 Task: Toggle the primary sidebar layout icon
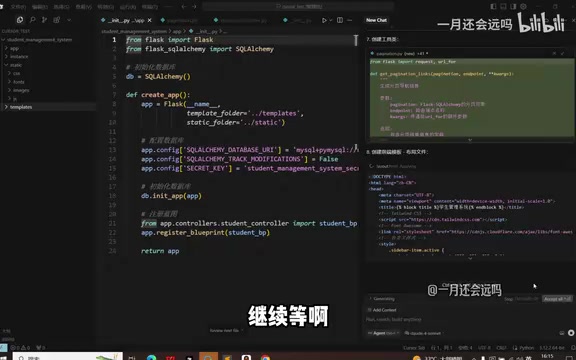(493, 6)
